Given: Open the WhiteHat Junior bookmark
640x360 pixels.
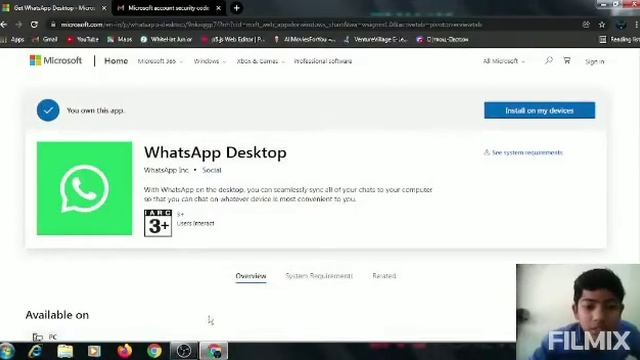Looking at the screenshot, I should pos(166,40).
